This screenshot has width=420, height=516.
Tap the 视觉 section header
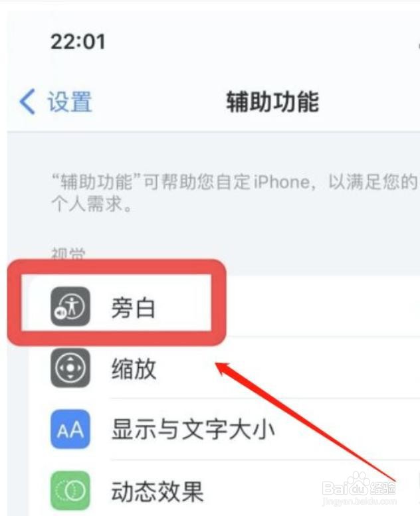[x=68, y=254]
